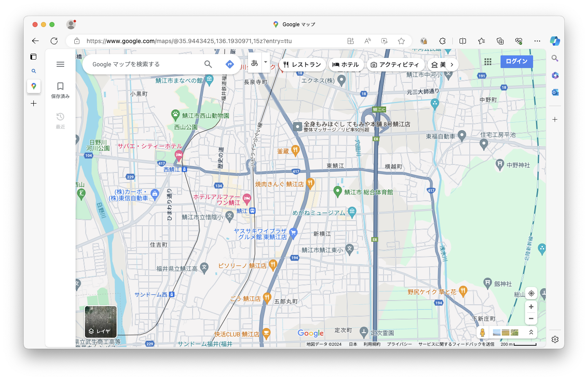The height and width of the screenshot is (380, 588).
Task: Click the ピソリーノ 鯖江店 restaurant pin
Action: (x=273, y=265)
